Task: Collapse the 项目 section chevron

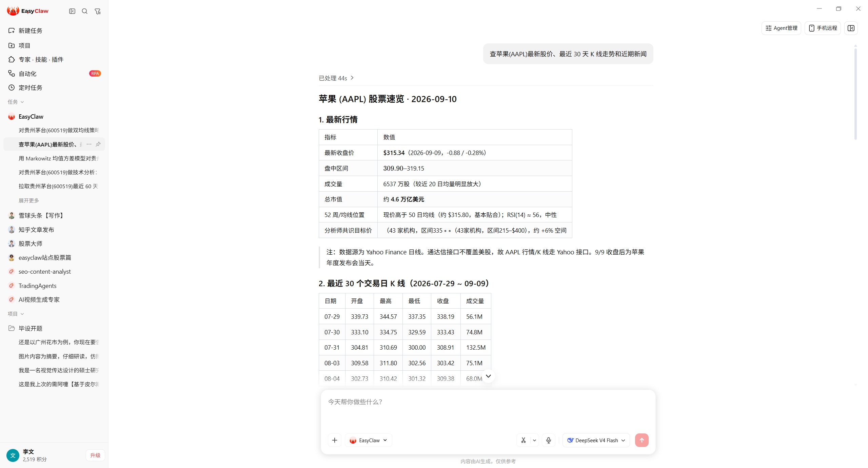Action: pos(22,314)
